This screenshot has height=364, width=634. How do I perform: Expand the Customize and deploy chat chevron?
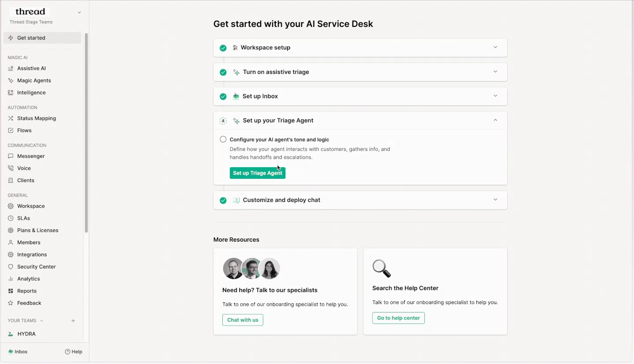click(x=495, y=200)
